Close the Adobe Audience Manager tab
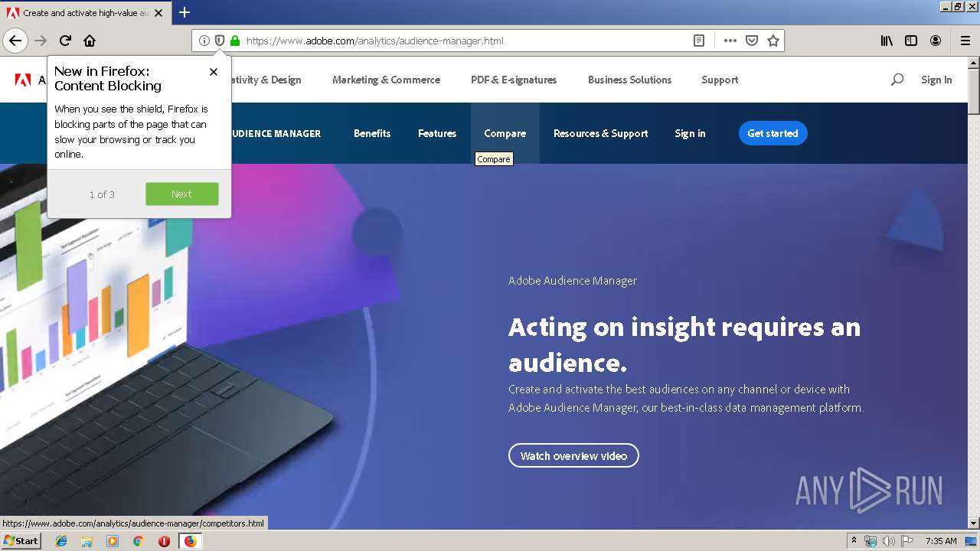980x551 pixels. (x=158, y=13)
